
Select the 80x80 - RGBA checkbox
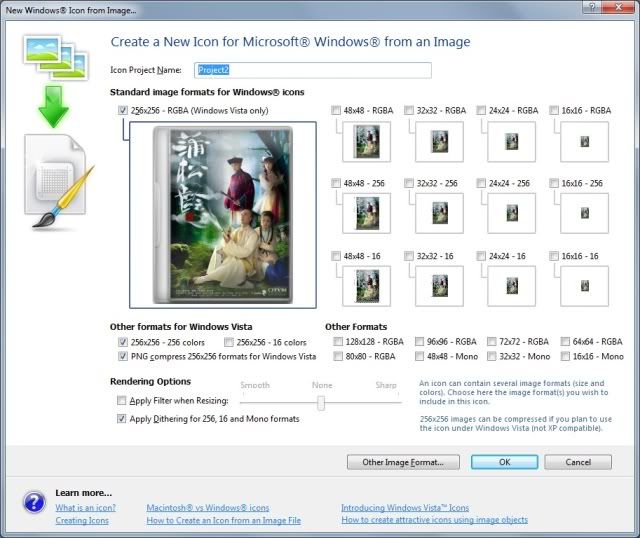tap(338, 356)
